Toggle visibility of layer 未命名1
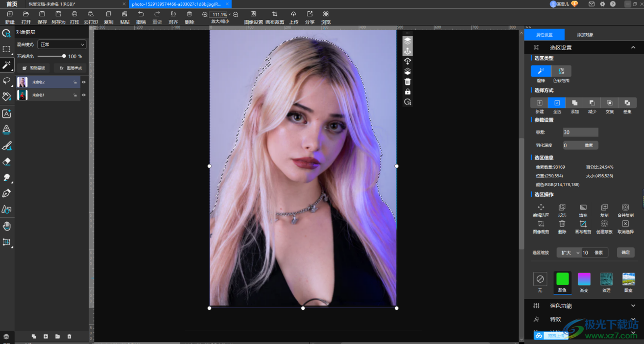 coord(84,95)
